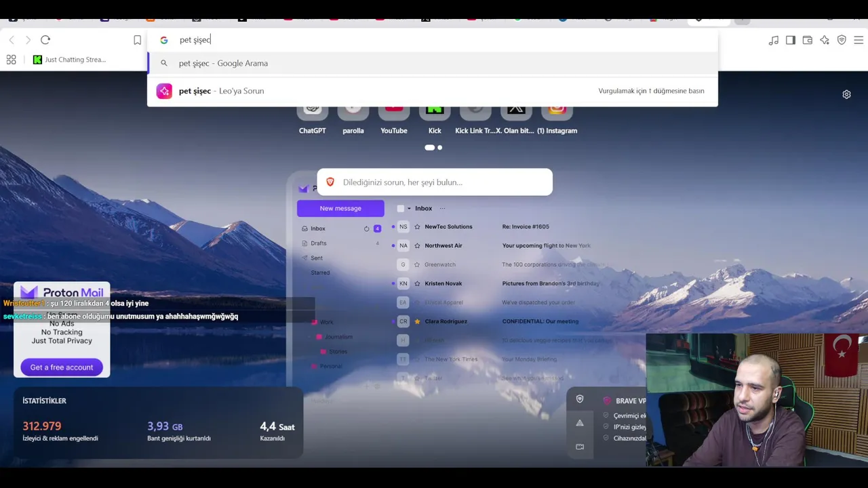This screenshot has height=488, width=868.
Task: Open 'Your upcoming flight to New York' email
Action: [546, 245]
